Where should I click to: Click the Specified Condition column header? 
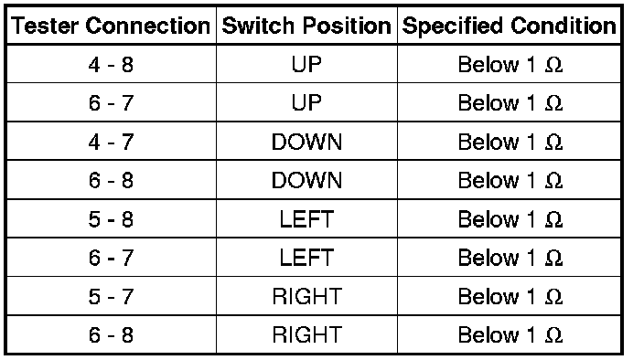[x=509, y=26]
